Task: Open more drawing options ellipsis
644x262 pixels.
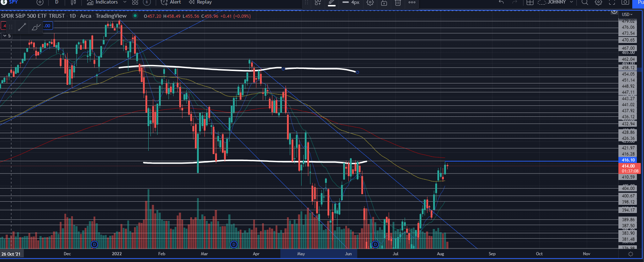Action: (412, 2)
